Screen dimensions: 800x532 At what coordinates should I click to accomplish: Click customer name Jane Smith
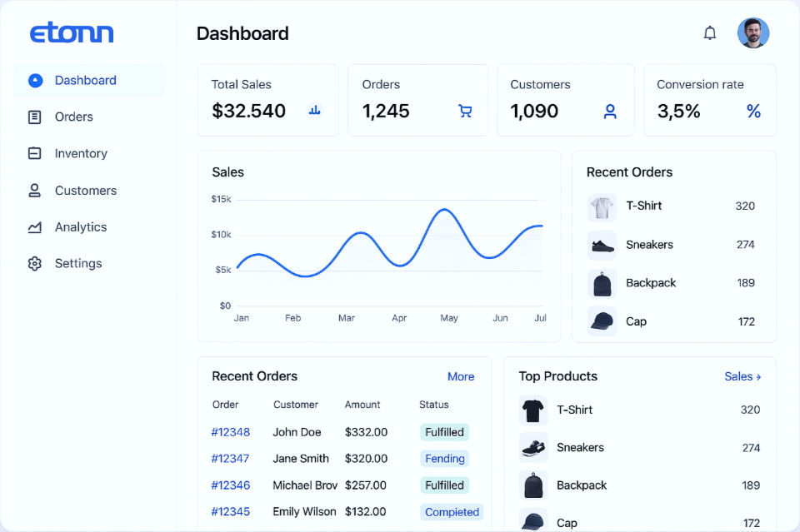click(x=301, y=459)
